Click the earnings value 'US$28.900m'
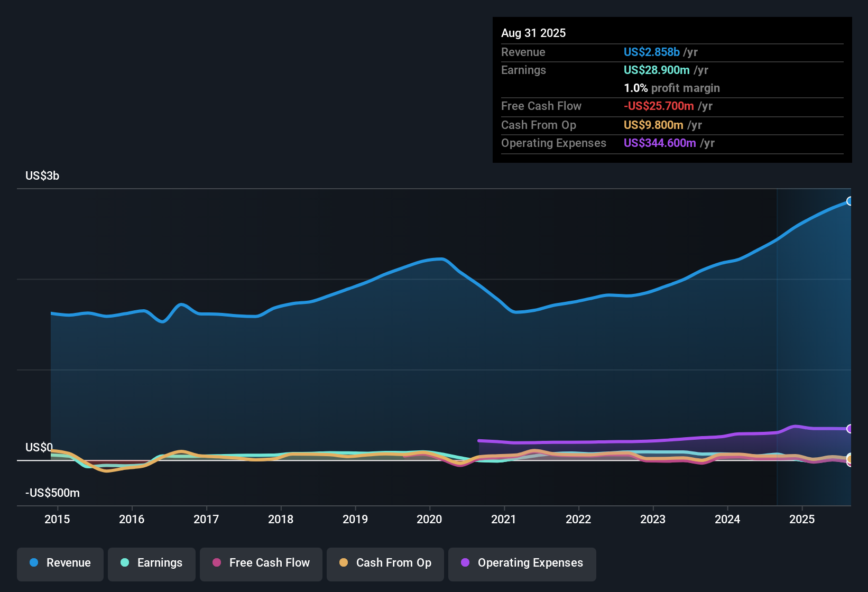868x592 pixels. (657, 70)
